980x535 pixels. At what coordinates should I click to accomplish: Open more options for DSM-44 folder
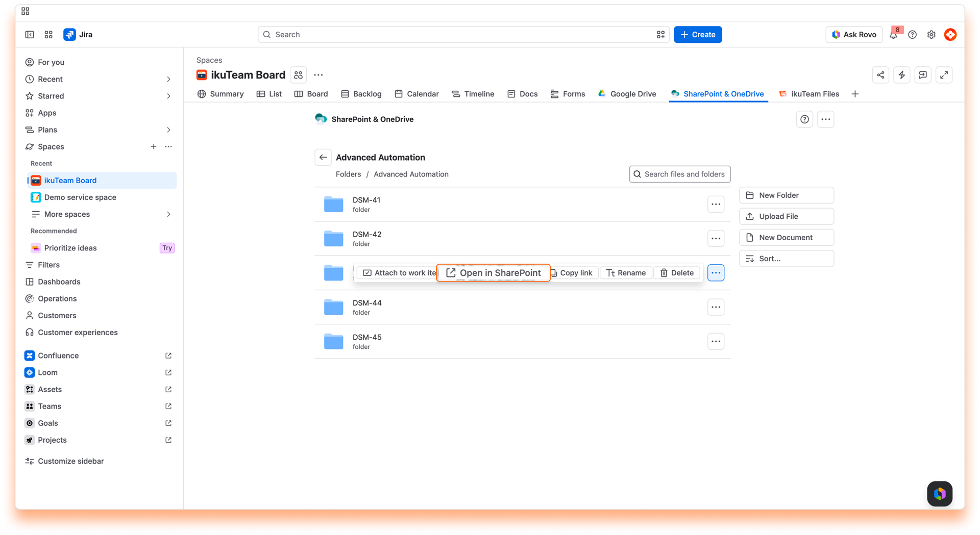(x=716, y=307)
